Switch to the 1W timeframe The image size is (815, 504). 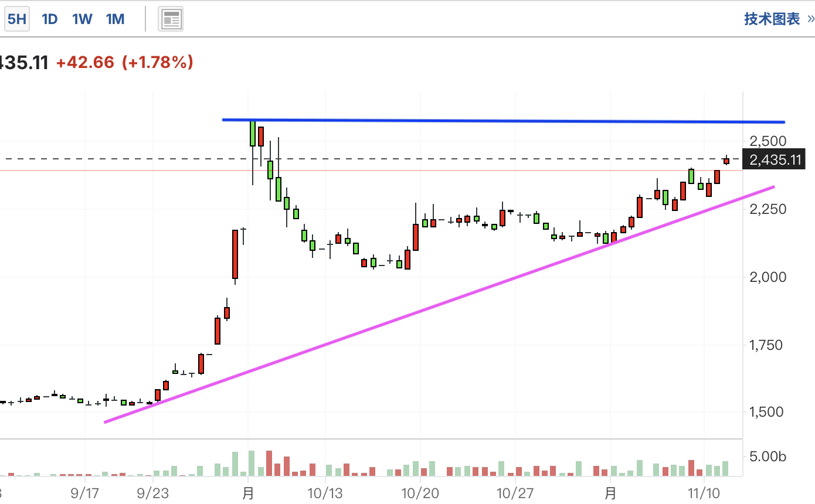click(82, 19)
